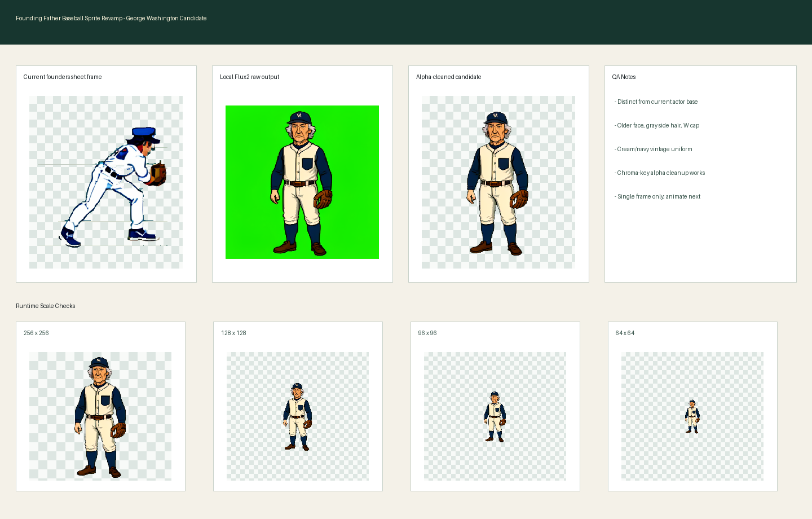812x519 pixels.
Task: Click the 'Current founders sheet frame' label
Action: [63, 77]
